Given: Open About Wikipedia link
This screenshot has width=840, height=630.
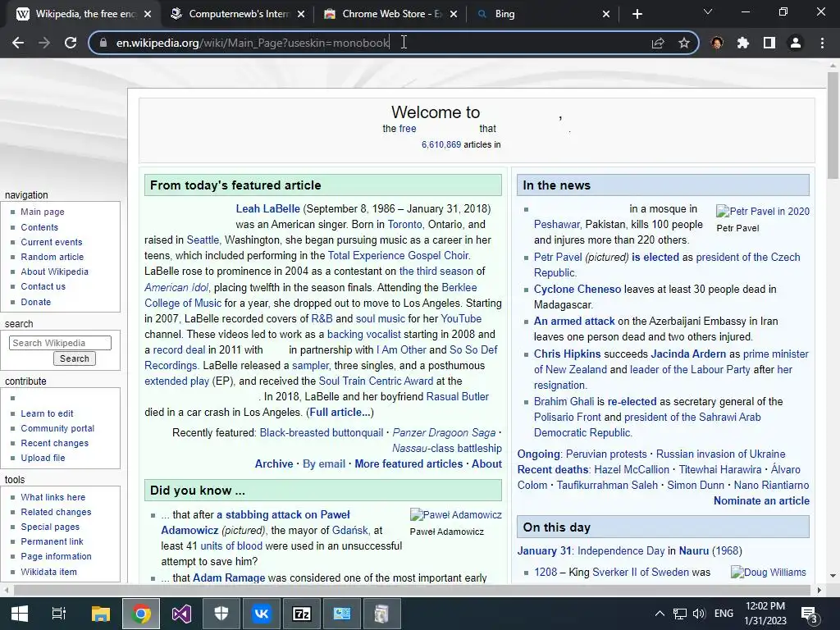Looking at the screenshot, I should pos(55,272).
